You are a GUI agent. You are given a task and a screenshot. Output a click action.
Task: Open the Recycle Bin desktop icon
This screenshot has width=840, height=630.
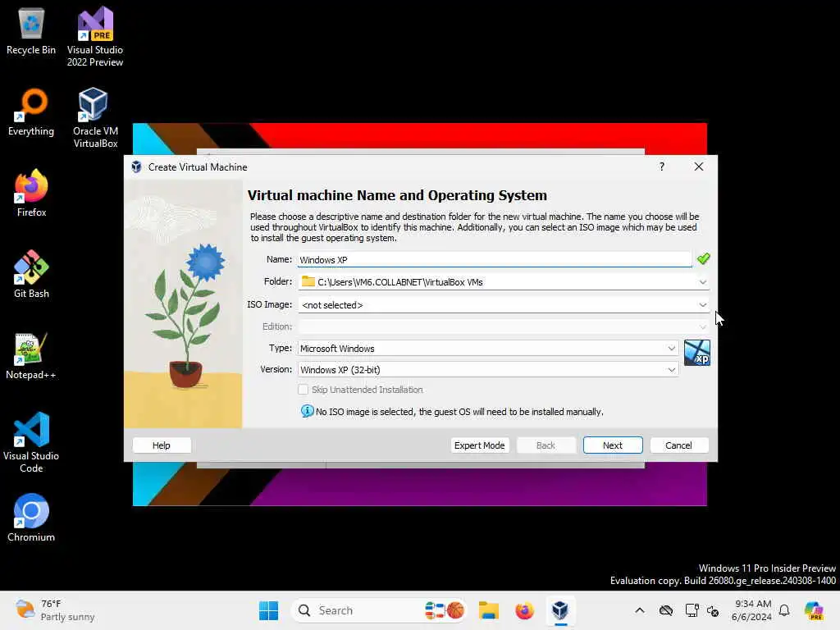pos(31,31)
